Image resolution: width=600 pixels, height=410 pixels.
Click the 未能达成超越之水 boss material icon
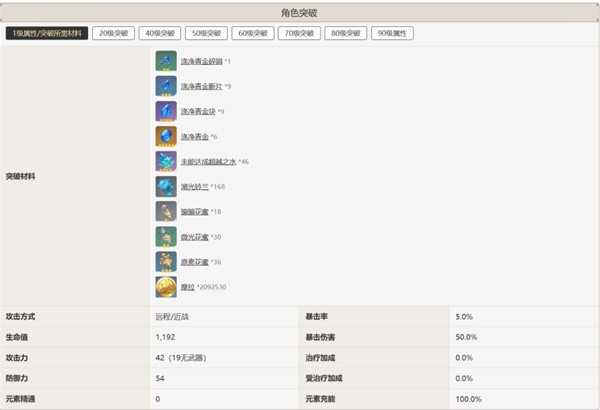click(166, 161)
